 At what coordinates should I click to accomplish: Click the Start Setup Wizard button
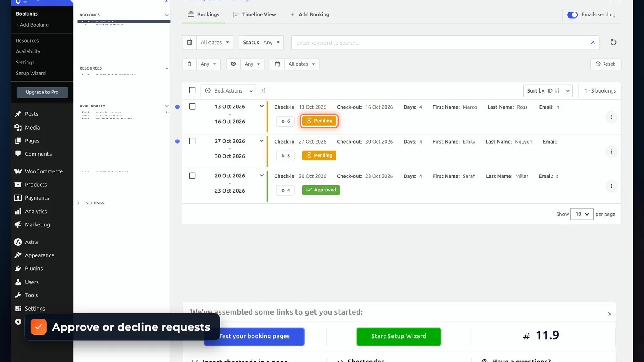click(398, 336)
